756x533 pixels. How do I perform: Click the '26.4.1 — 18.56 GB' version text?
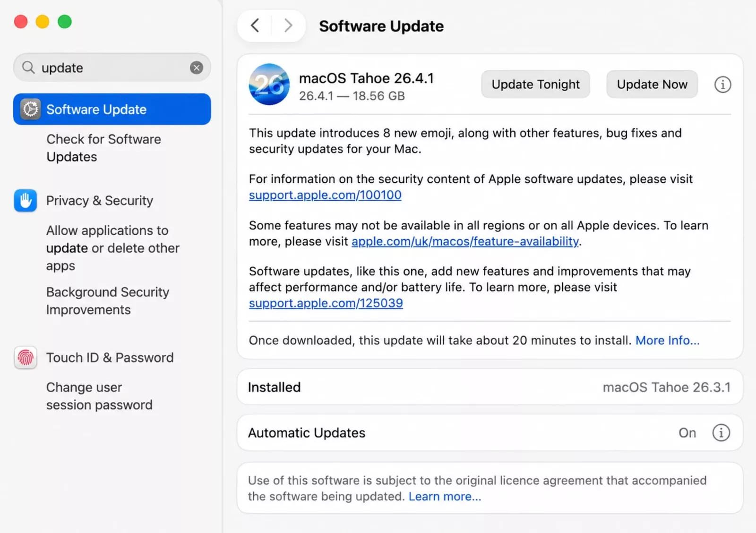click(352, 96)
